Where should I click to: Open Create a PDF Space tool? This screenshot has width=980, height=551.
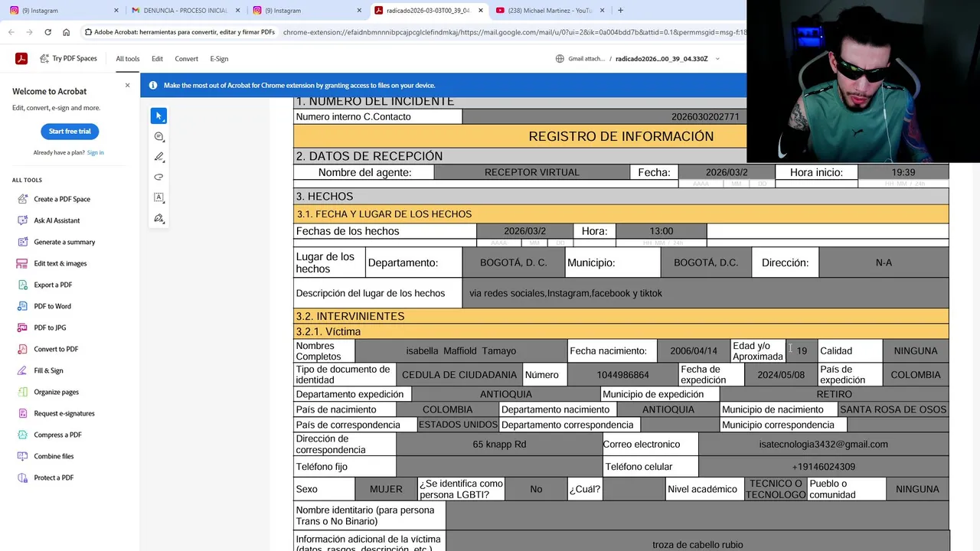(62, 199)
